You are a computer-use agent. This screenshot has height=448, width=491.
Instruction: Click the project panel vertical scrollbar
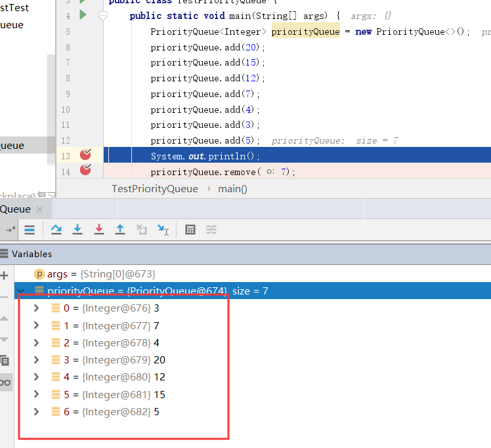[x=51, y=110]
